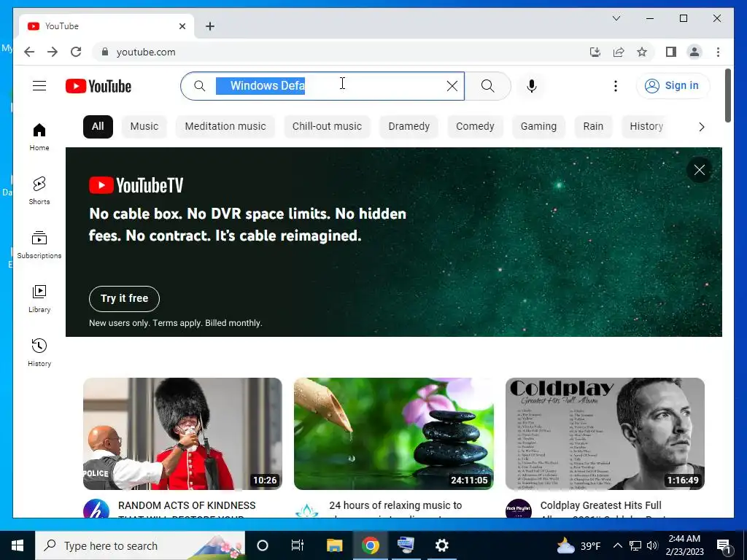The width and height of the screenshot is (747, 560).
Task: Click the Windows taskbar search box
Action: (x=140, y=545)
